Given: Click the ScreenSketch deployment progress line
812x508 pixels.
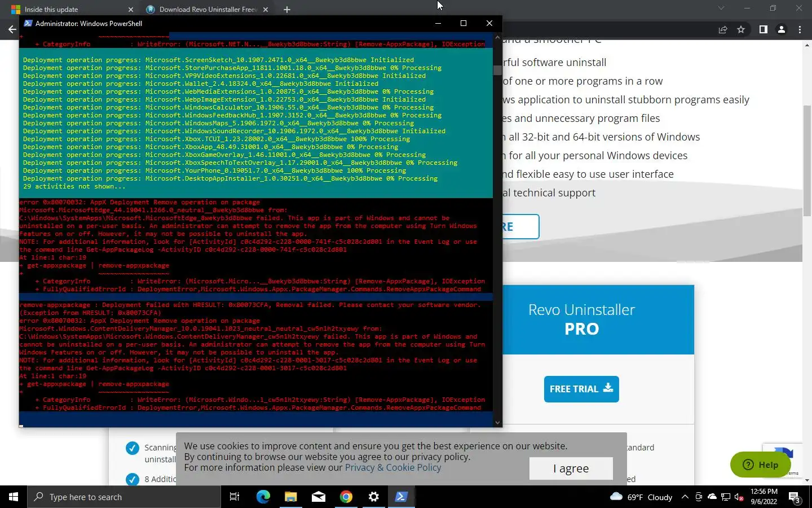Looking at the screenshot, I should click(x=218, y=60).
